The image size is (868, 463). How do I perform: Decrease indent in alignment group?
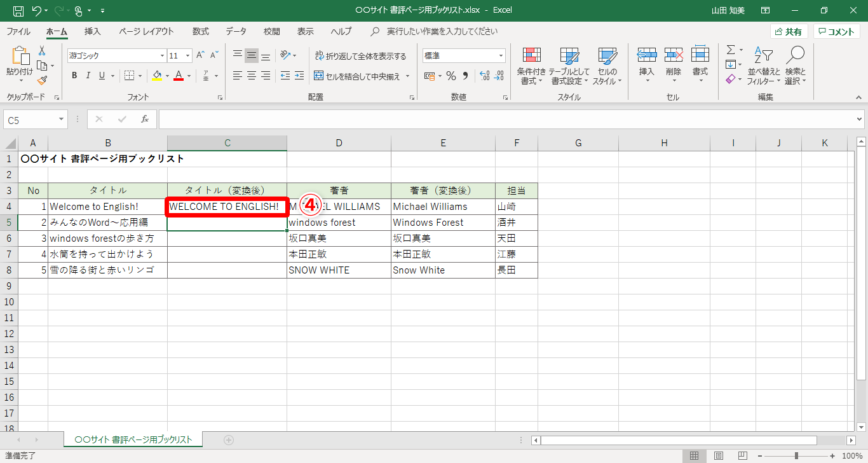[x=285, y=76]
